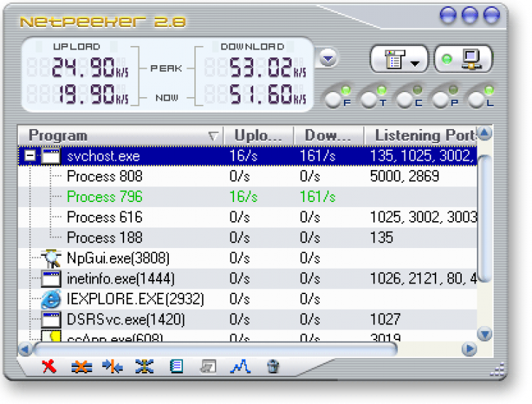Toggle the P indicator button
The width and height of the screenshot is (532, 404).
point(441,100)
